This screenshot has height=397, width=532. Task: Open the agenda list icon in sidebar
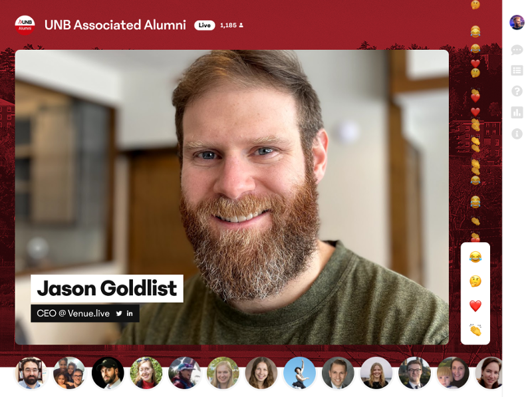point(517,70)
